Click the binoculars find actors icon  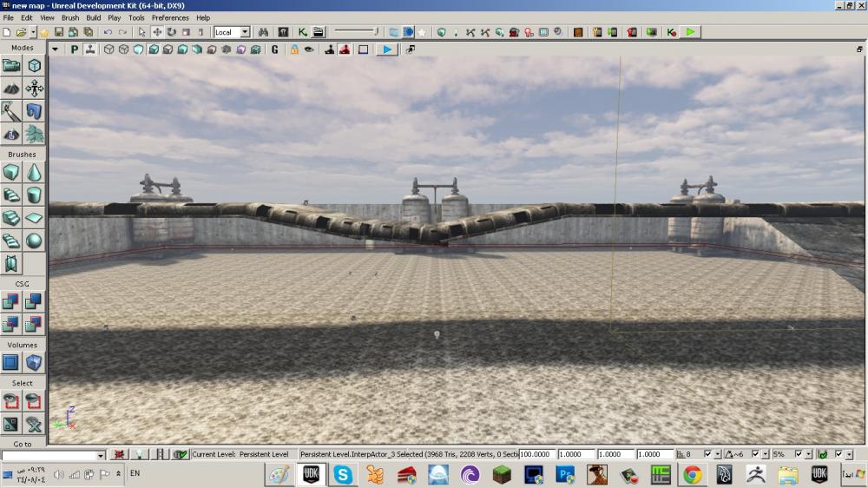pos(264,32)
